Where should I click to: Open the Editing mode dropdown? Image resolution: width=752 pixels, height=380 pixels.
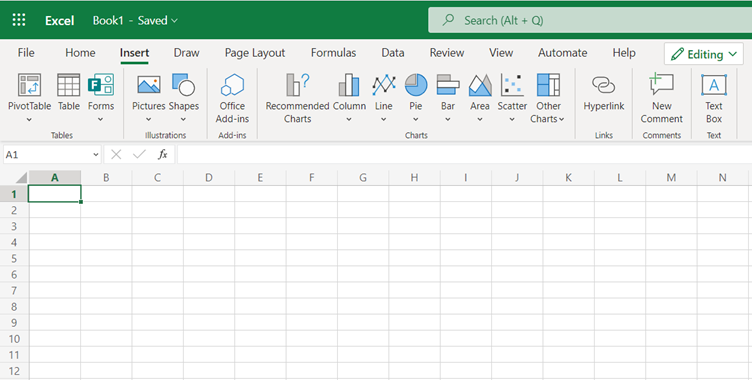(x=704, y=54)
